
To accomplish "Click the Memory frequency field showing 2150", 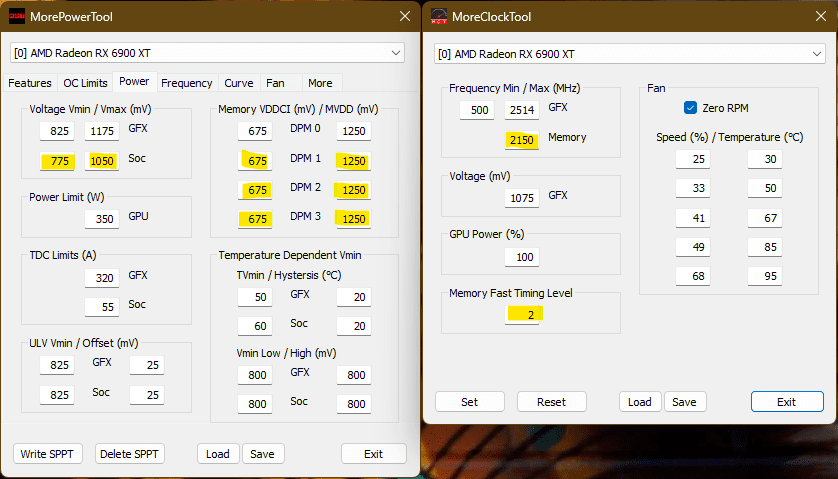I will [x=522, y=140].
